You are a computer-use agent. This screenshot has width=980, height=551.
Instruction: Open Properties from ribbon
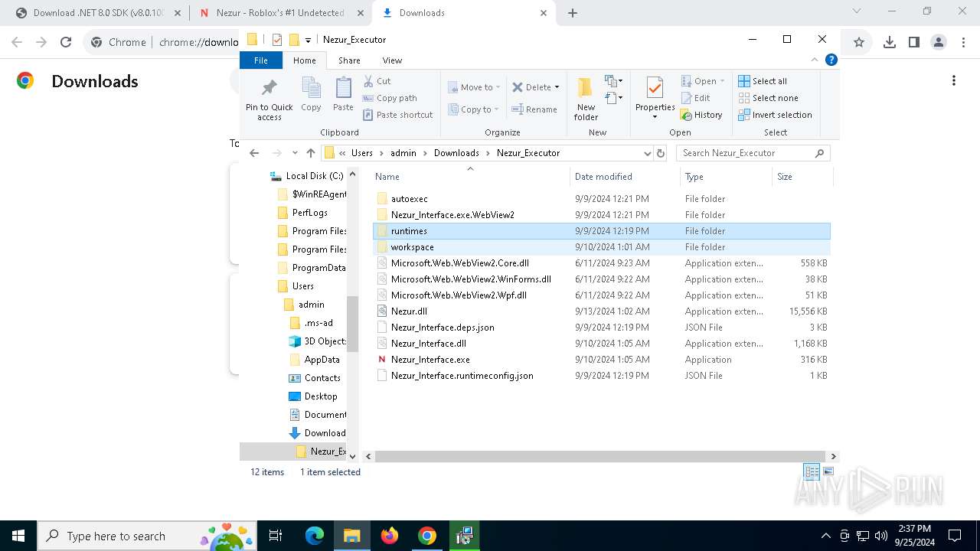pyautogui.click(x=655, y=99)
